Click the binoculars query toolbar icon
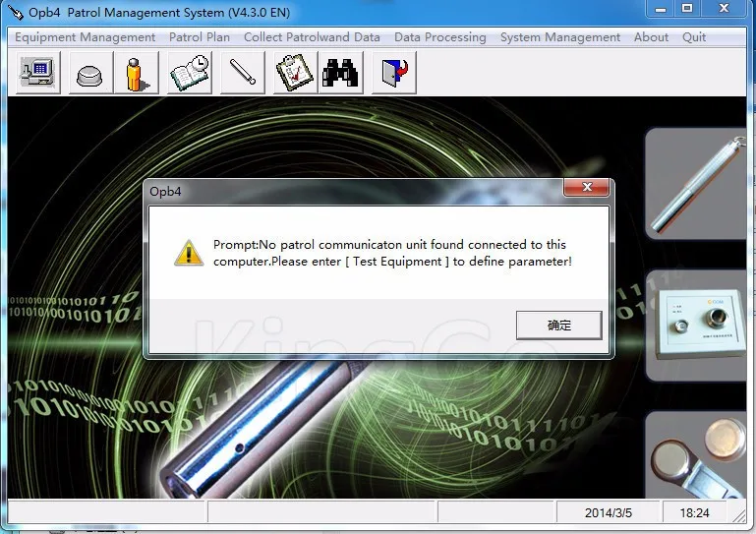The height and width of the screenshot is (534, 756). tap(340, 73)
